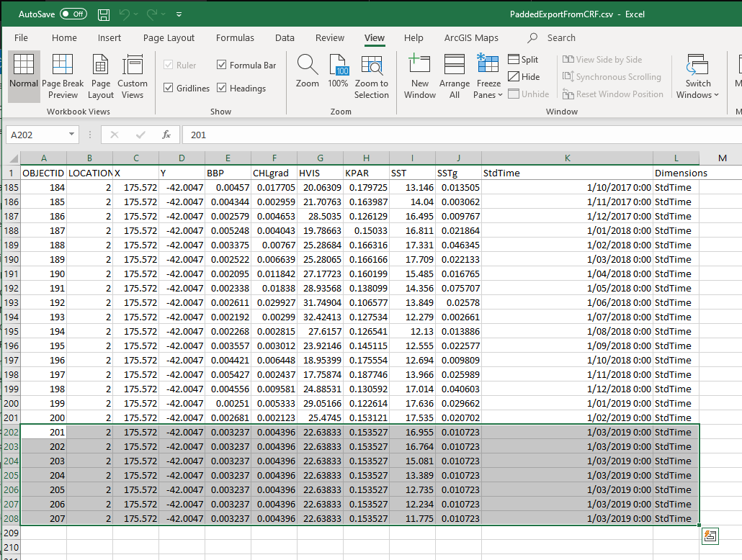
Task: Toggle the Ruler checkbox
Action: pos(168,65)
